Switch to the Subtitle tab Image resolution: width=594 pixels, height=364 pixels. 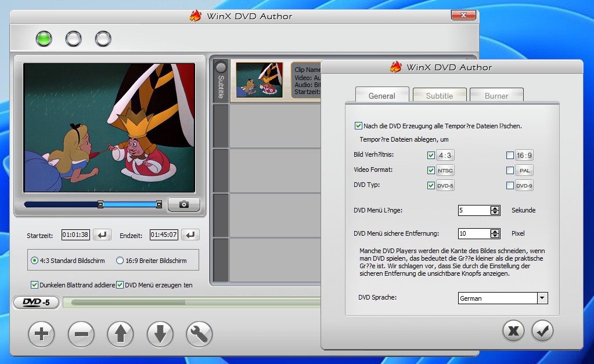(x=440, y=95)
